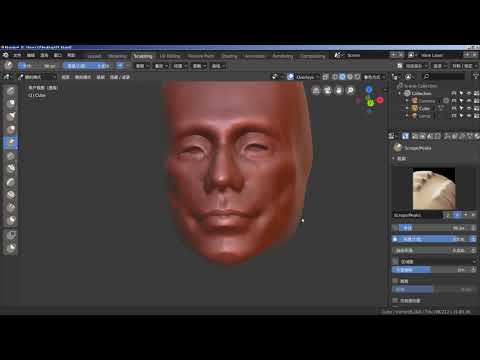
Task: Toggle selectable arrow for Cube in outliner
Action: [462, 108]
